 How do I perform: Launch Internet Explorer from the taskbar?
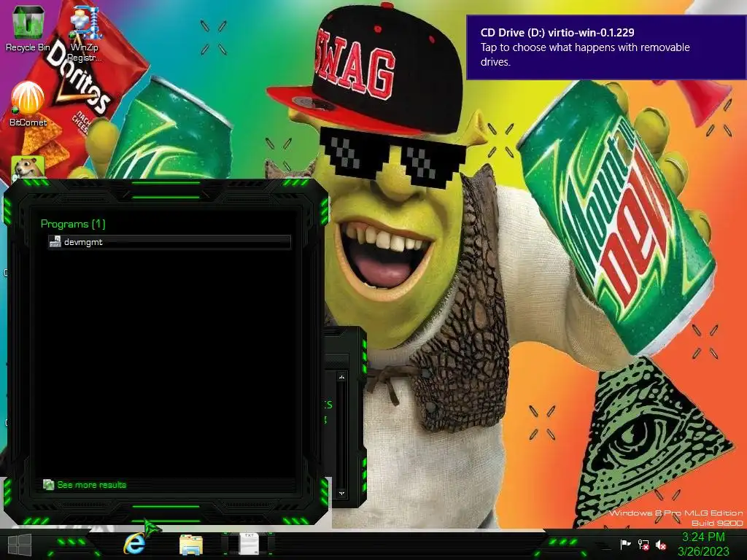pos(135,544)
